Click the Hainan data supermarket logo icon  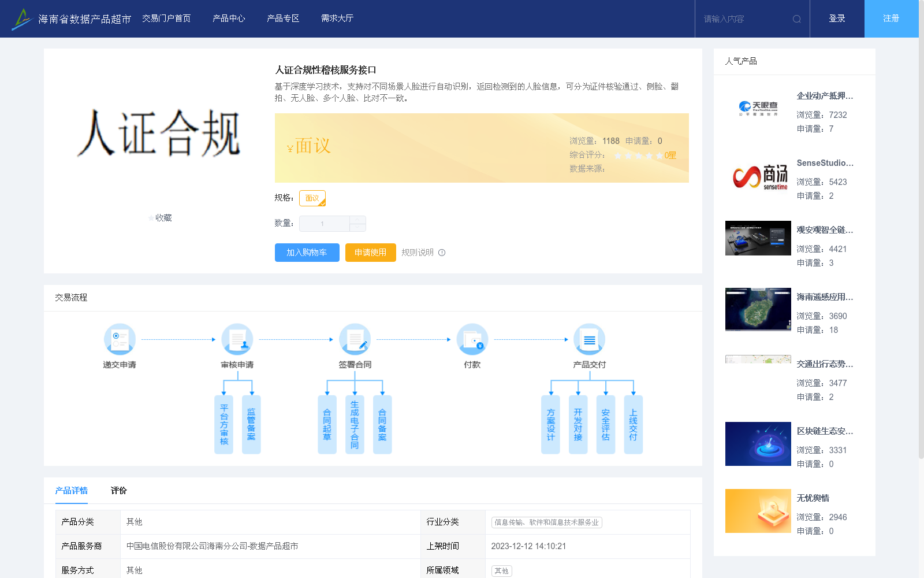(22, 19)
